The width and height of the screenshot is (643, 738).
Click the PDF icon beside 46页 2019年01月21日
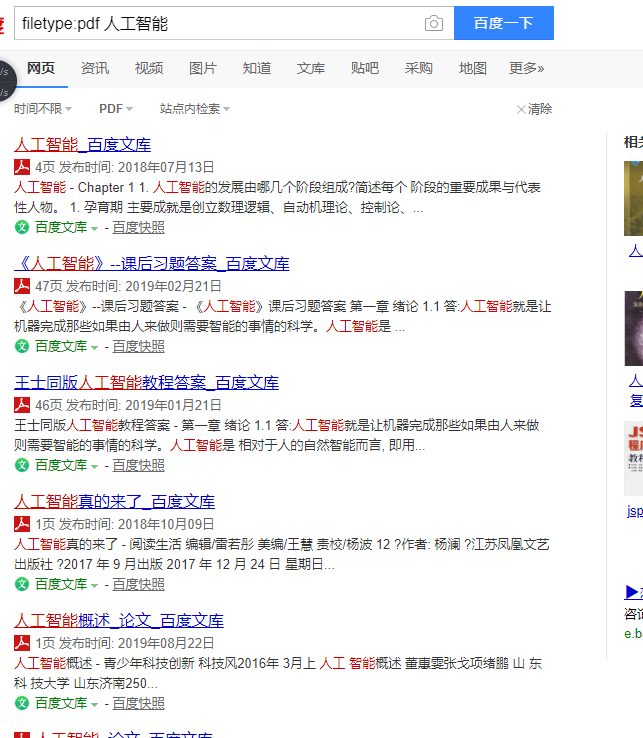pyautogui.click(x=22, y=405)
